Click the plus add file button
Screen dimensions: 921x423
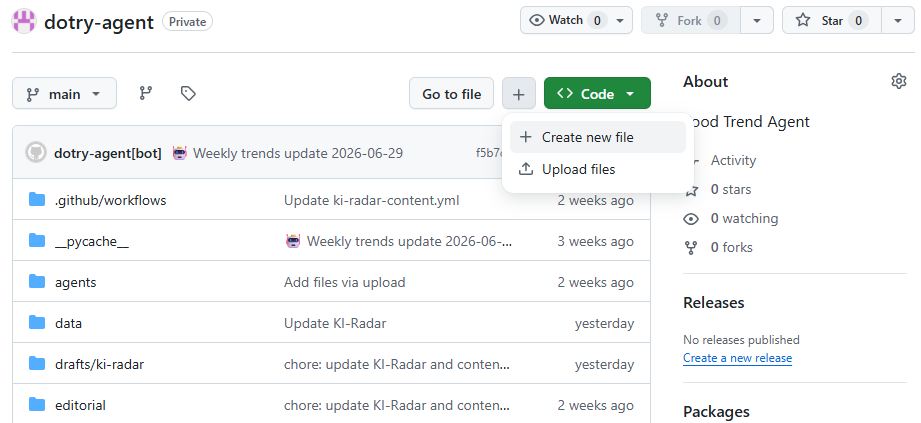[x=519, y=93]
